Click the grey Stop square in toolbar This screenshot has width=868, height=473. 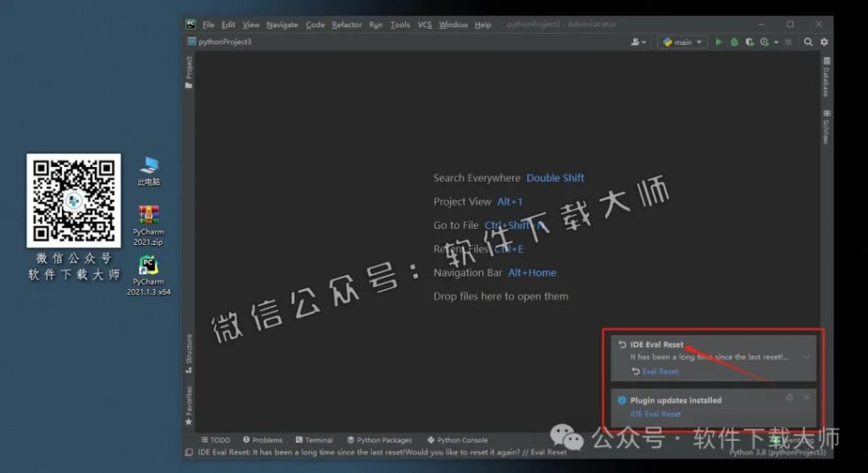pyautogui.click(x=789, y=42)
